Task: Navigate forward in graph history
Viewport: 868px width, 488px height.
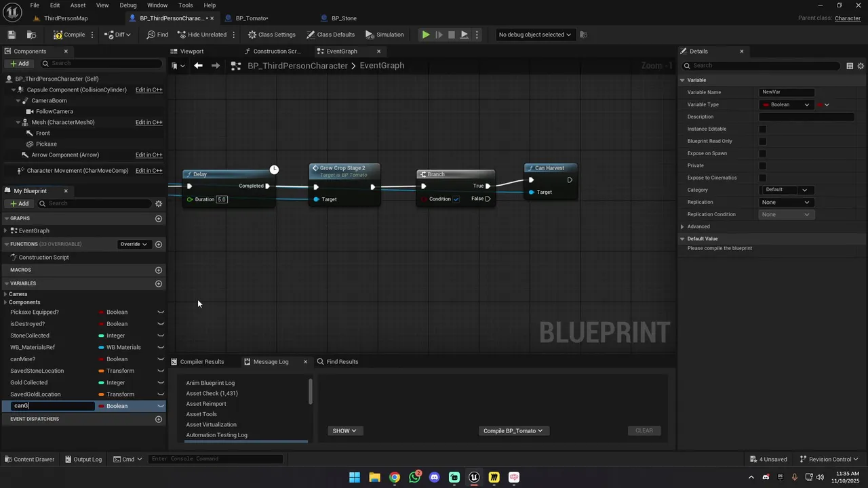Action: (216, 66)
